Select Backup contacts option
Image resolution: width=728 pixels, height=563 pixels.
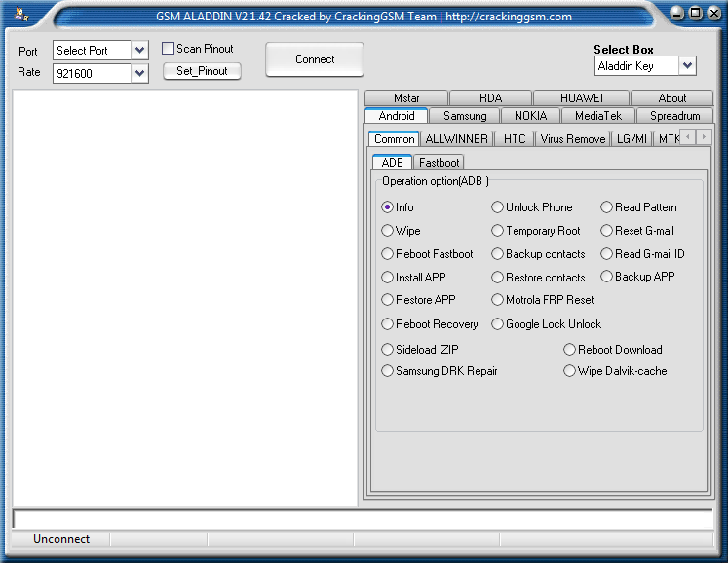(x=538, y=254)
